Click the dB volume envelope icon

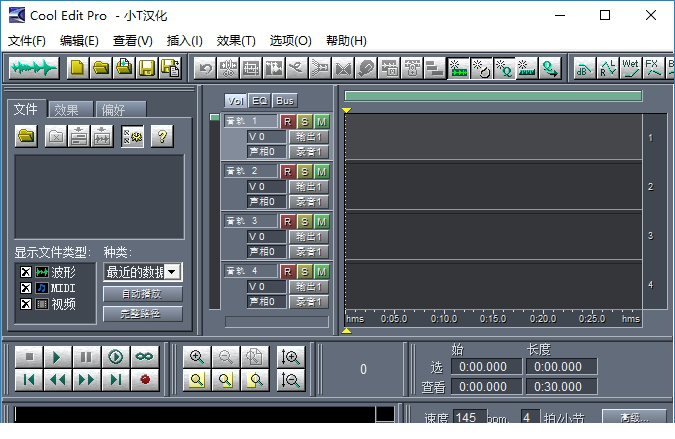tap(584, 68)
